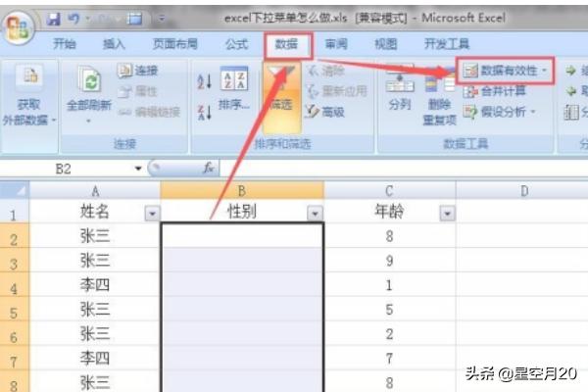The image size is (588, 392).
Task: Click cell A4 containing 李四
Action: tap(95, 284)
